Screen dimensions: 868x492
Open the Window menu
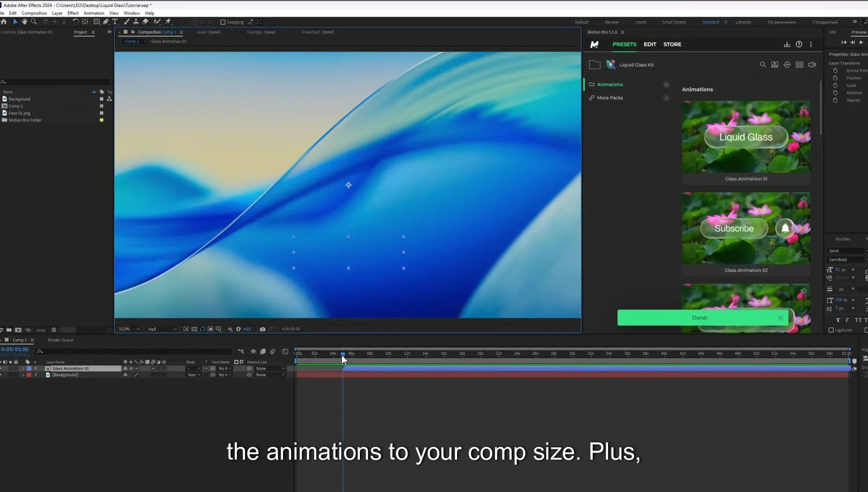(x=132, y=13)
